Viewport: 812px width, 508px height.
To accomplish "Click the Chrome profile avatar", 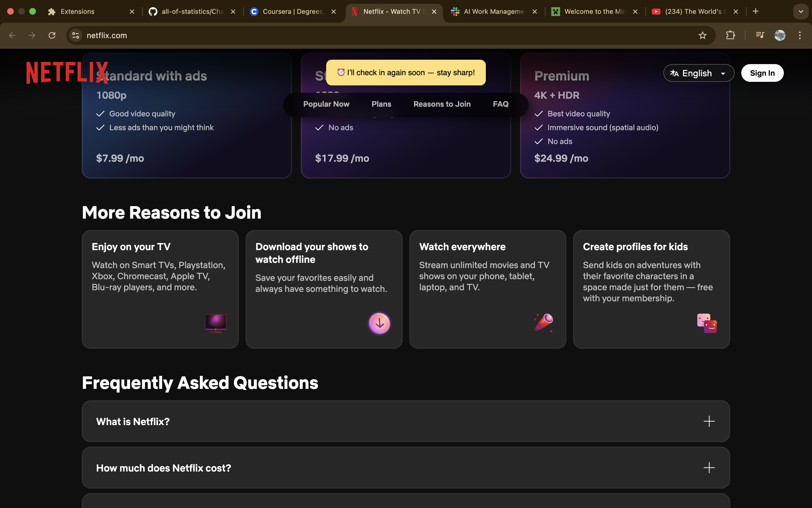I will tap(779, 35).
